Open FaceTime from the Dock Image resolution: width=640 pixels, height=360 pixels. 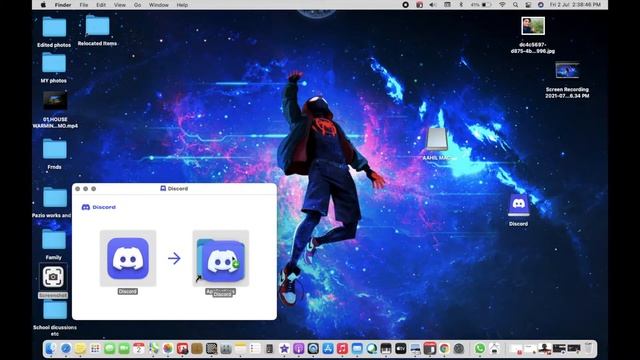[x=124, y=349]
